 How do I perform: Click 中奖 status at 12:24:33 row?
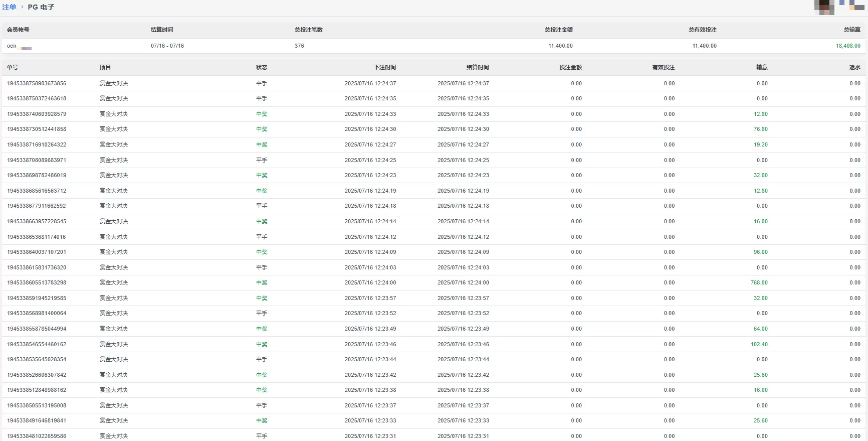coord(262,114)
